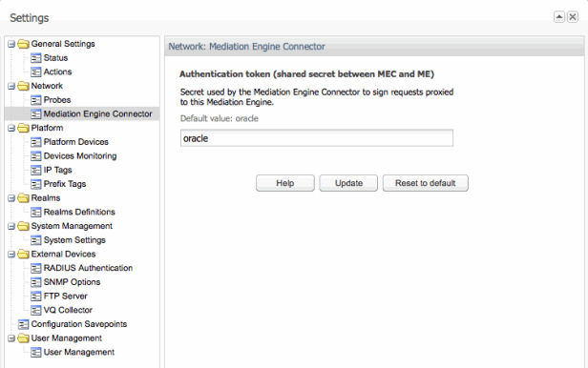Click the Probes page icon
The image size is (588, 368).
(35, 100)
